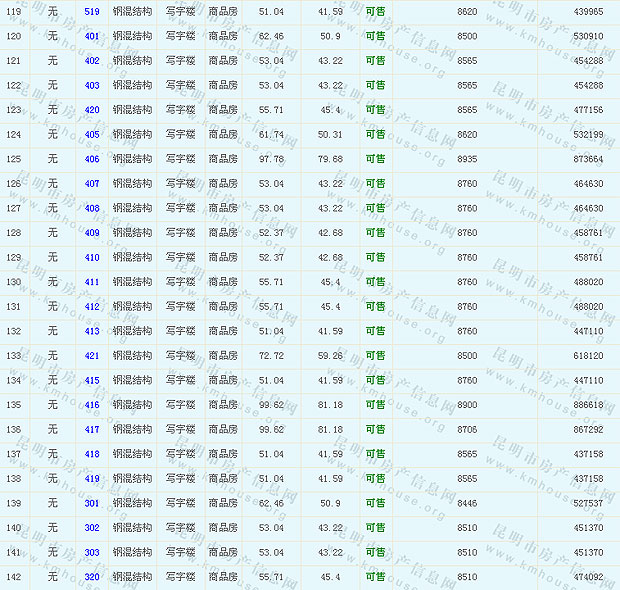The width and height of the screenshot is (620, 590).
Task: Select room 320 link
Action: tap(92, 577)
